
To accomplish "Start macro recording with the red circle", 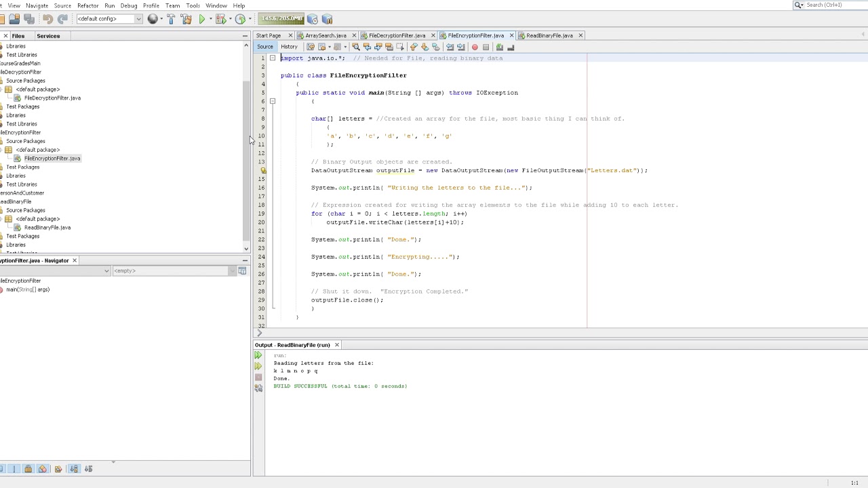I will coord(475,47).
